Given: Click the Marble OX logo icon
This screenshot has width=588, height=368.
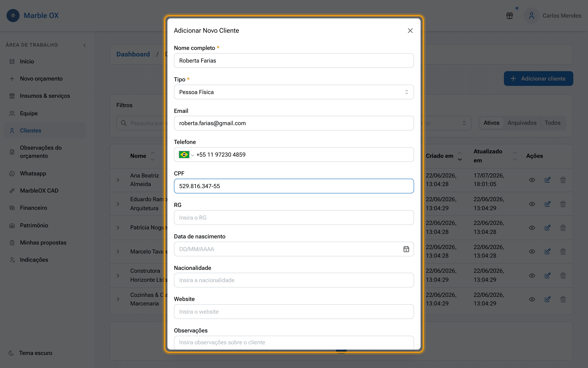Looking at the screenshot, I should pos(13,16).
